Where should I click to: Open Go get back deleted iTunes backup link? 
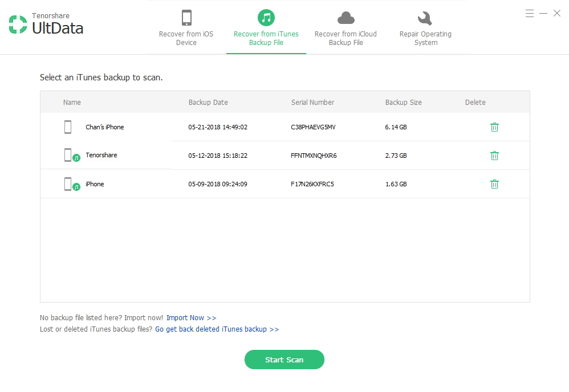[217, 329]
